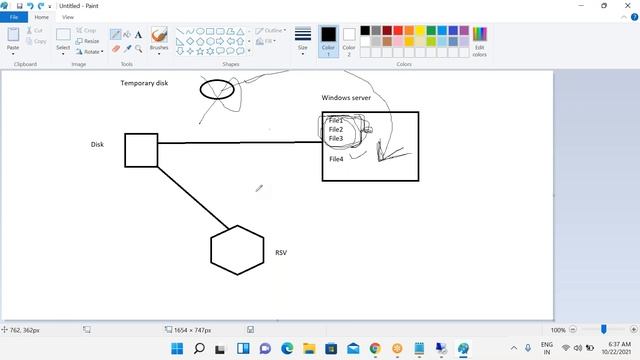Click the zoom out minus button
The height and width of the screenshot is (360, 640).
[x=573, y=329]
